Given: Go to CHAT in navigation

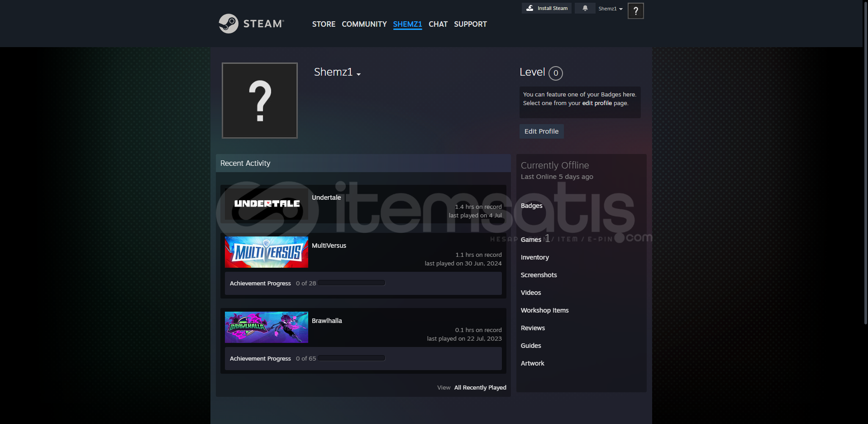Looking at the screenshot, I should (x=438, y=24).
